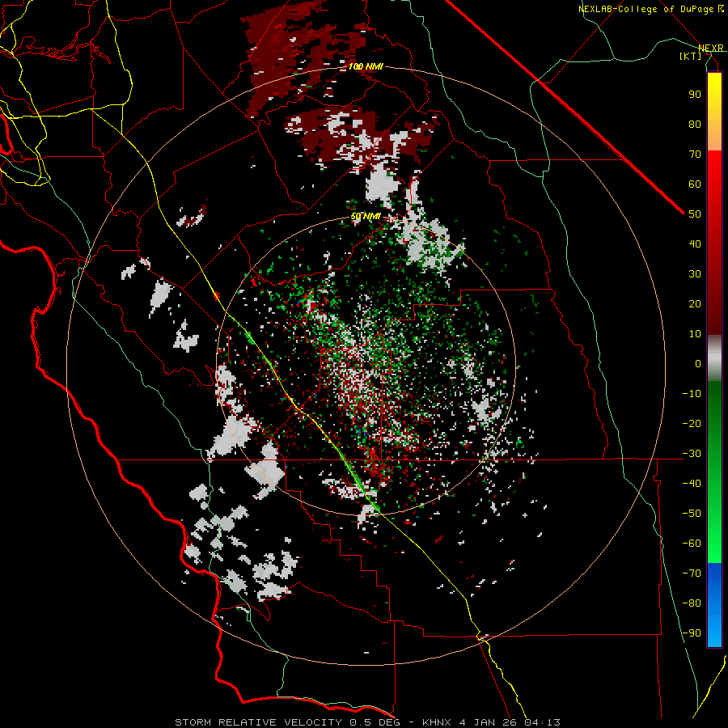Click the -20 value on velocity scale
Screen dimensions: 728x728
[692, 423]
